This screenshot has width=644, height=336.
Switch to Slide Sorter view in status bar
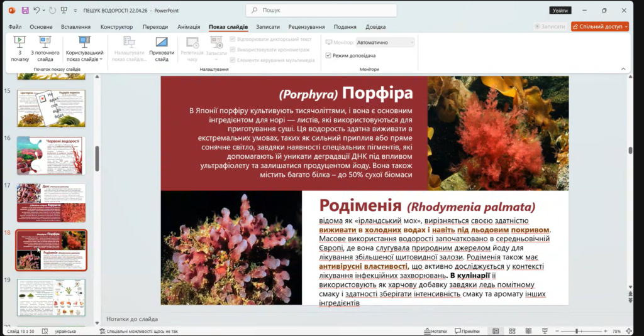pyautogui.click(x=512, y=331)
